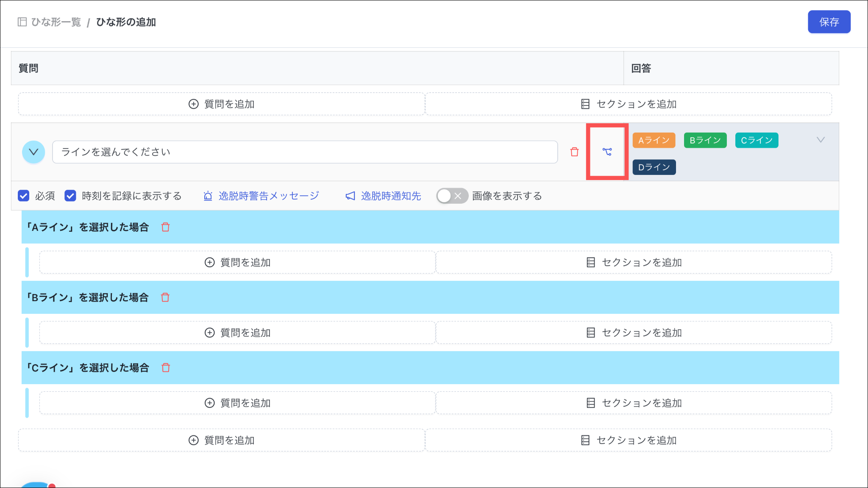Click the ひな形一覧 list icon
This screenshot has width=868, height=488.
point(22,22)
